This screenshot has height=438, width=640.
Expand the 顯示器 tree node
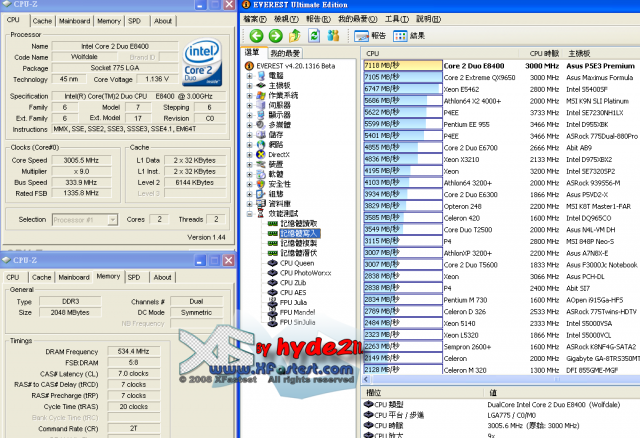(249, 115)
